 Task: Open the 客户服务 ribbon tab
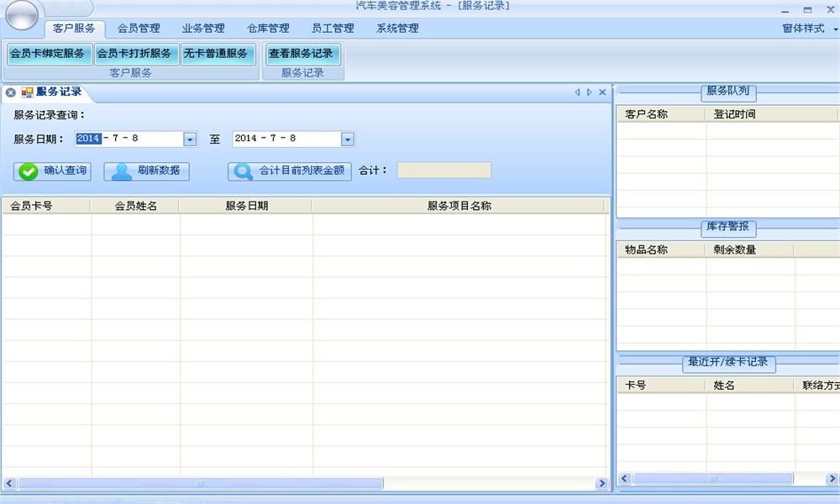74,29
